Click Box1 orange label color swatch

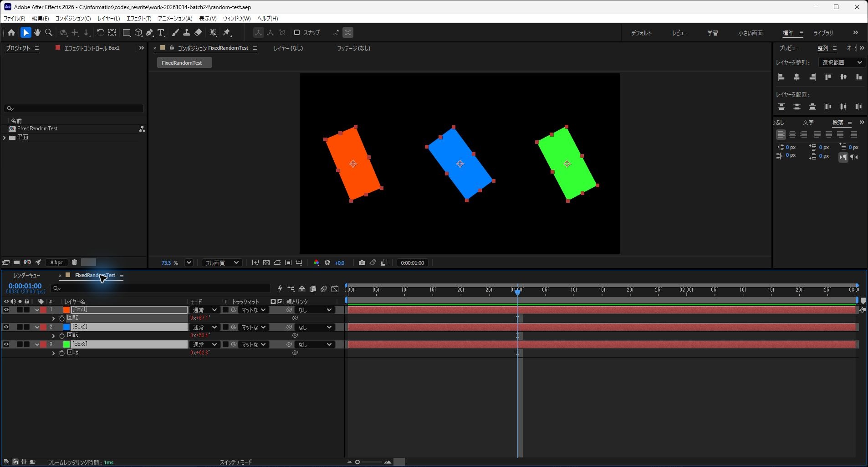[66, 310]
